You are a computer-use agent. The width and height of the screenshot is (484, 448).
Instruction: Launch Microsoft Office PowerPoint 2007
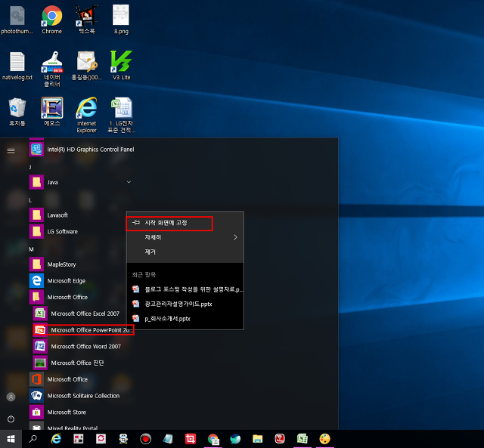coord(83,330)
